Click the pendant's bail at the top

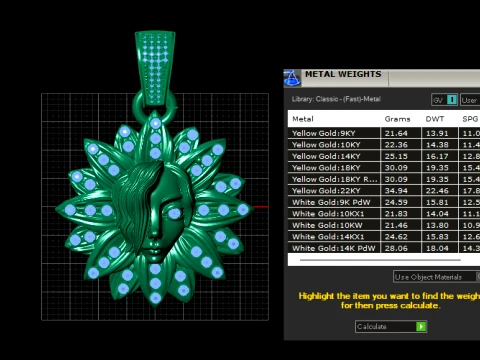(155, 68)
